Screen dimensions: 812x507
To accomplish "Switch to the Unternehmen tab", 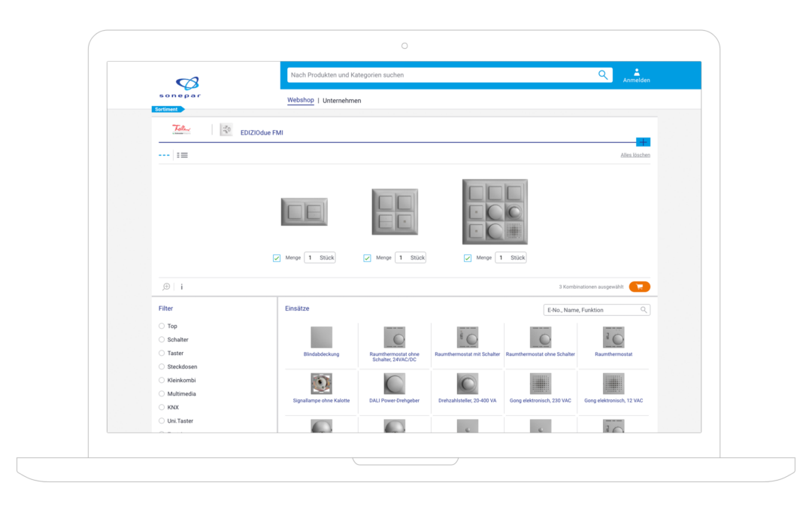I will point(341,100).
